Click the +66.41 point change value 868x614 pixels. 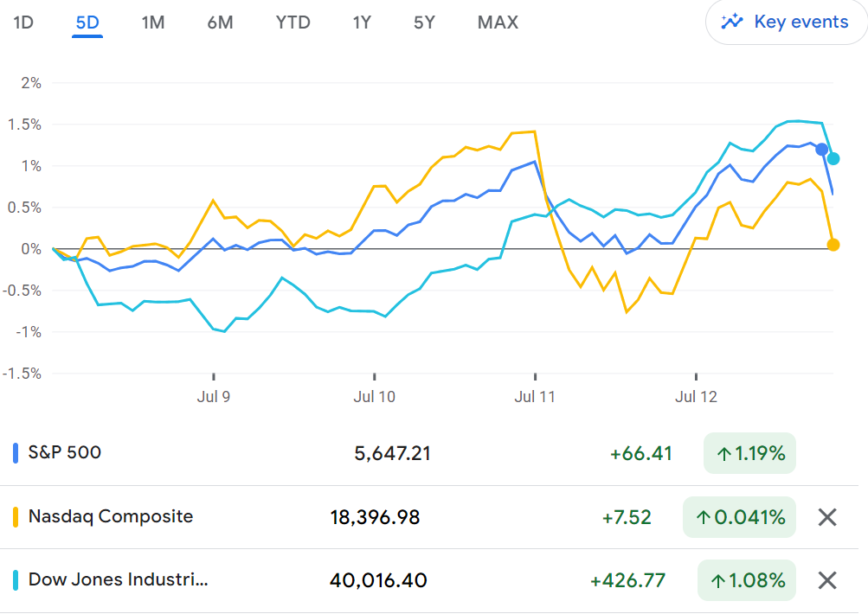(640, 454)
